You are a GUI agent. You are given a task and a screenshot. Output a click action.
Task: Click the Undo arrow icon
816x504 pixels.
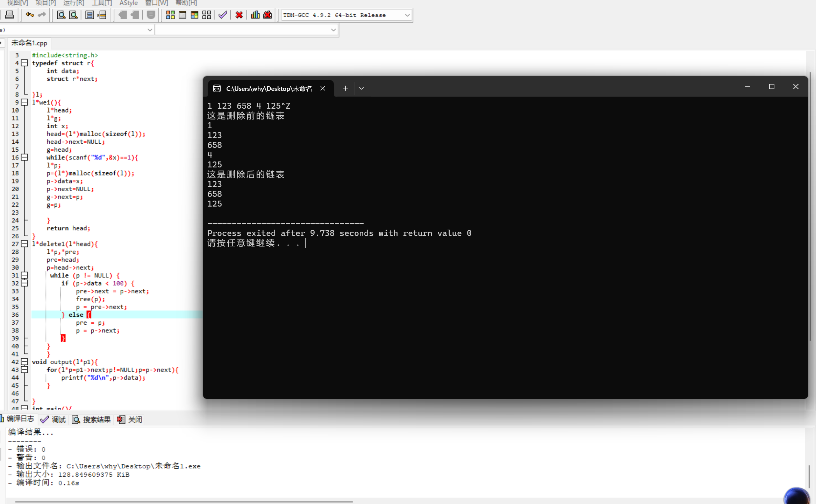coord(30,15)
